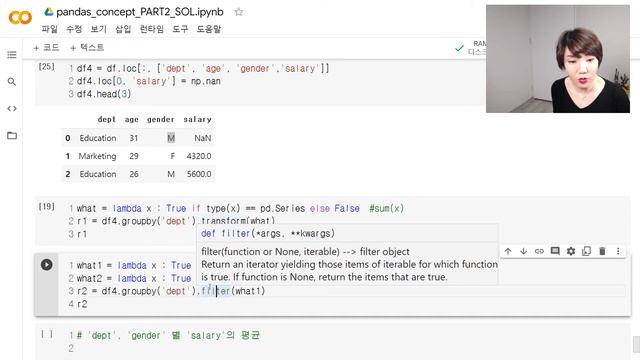Click the dept column header
The image size is (640, 360).
coord(107,119)
